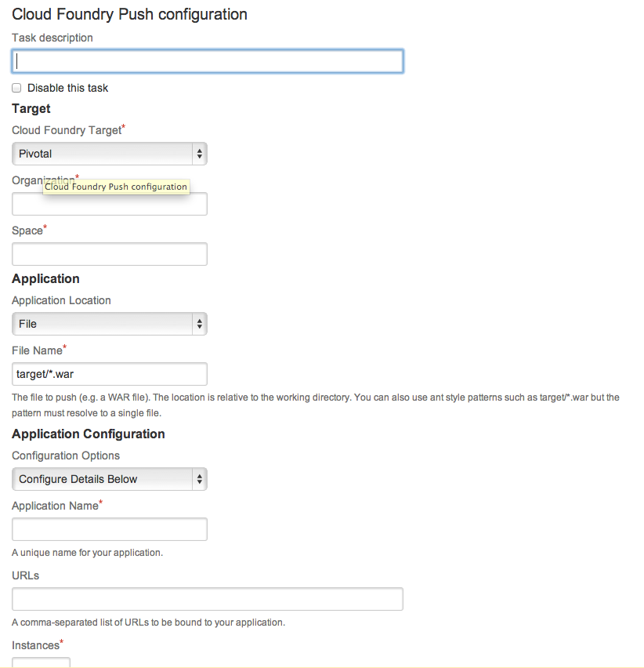Enable the Disable this task checkbox
Viewport: 644px width, 668px height.
(16, 88)
